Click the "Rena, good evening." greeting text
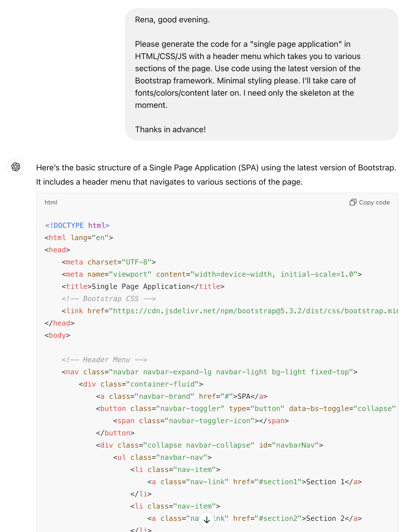 click(x=172, y=20)
